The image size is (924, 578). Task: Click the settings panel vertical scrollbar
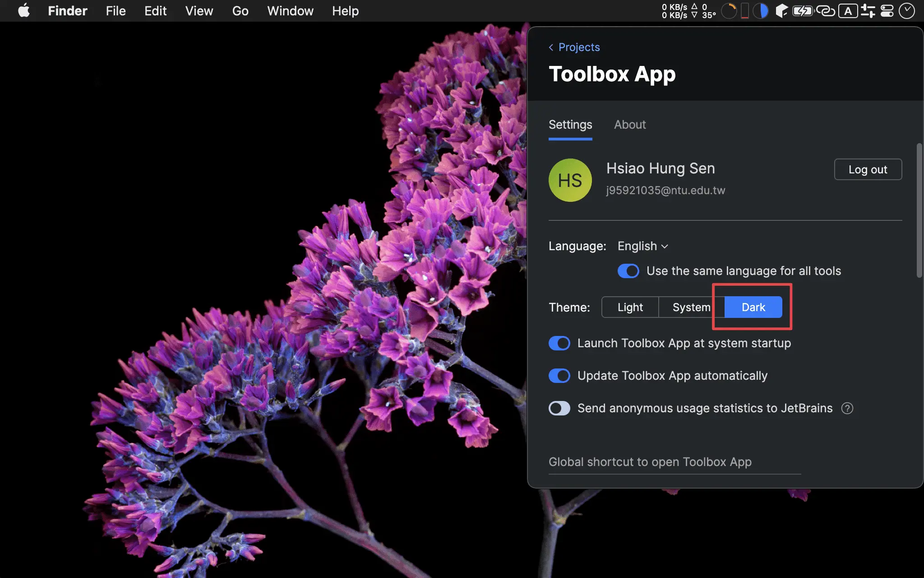tap(919, 210)
